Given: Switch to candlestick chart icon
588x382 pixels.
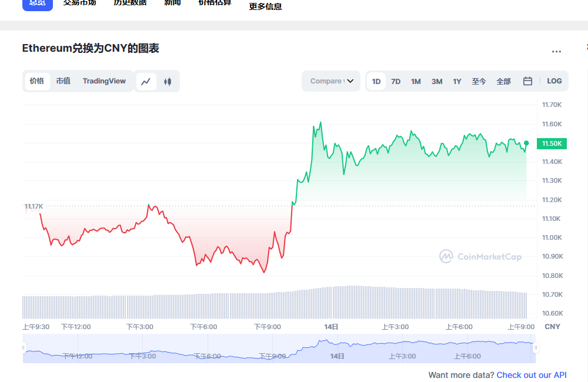Looking at the screenshot, I should (x=167, y=81).
